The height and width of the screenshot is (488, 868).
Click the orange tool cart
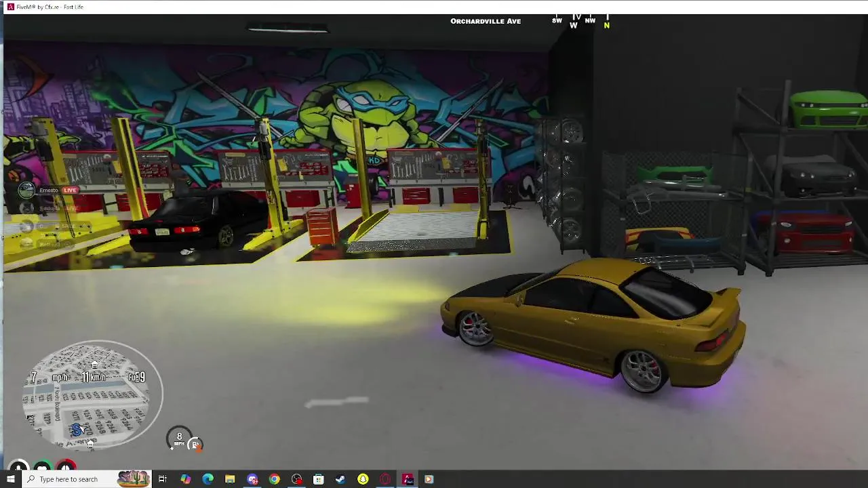(x=322, y=228)
